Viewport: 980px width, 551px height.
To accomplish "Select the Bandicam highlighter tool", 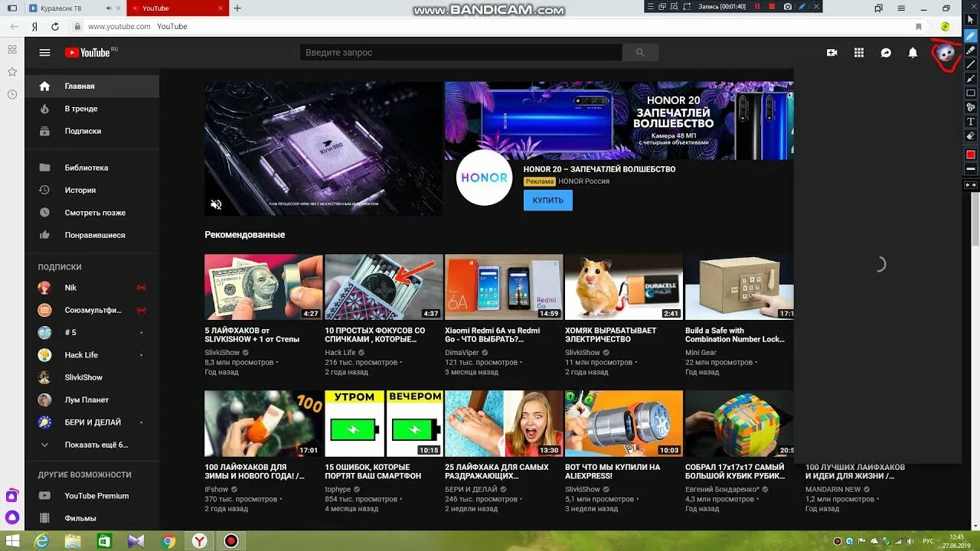I will pos(971,51).
